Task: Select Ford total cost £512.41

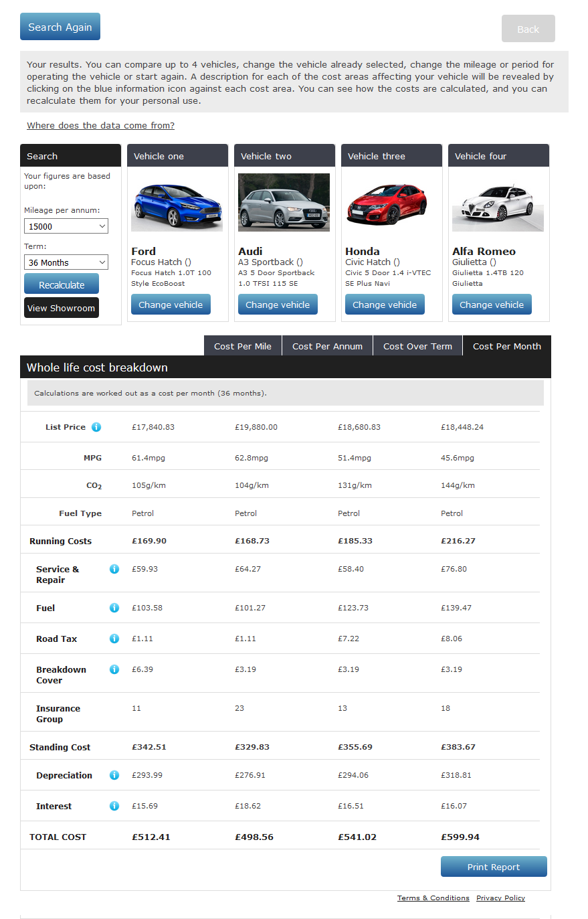Action: tap(151, 837)
